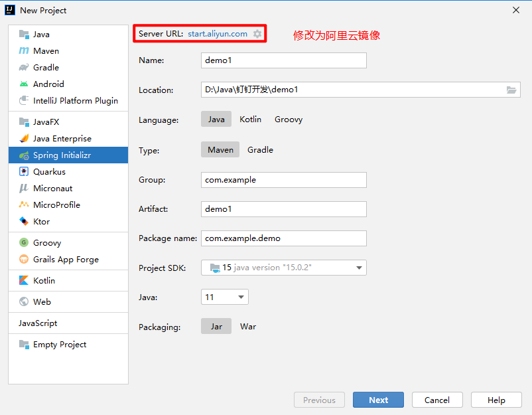Select the Groovy generator entry
The image size is (532, 415).
pos(68,242)
